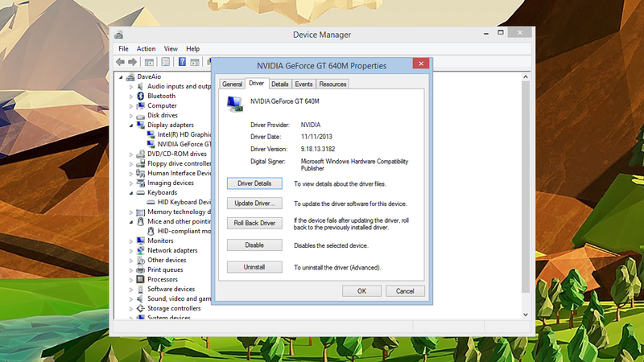Viewport: 644px width, 362px height.
Task: Expand the Bluetooth node arrow
Action: click(131, 97)
